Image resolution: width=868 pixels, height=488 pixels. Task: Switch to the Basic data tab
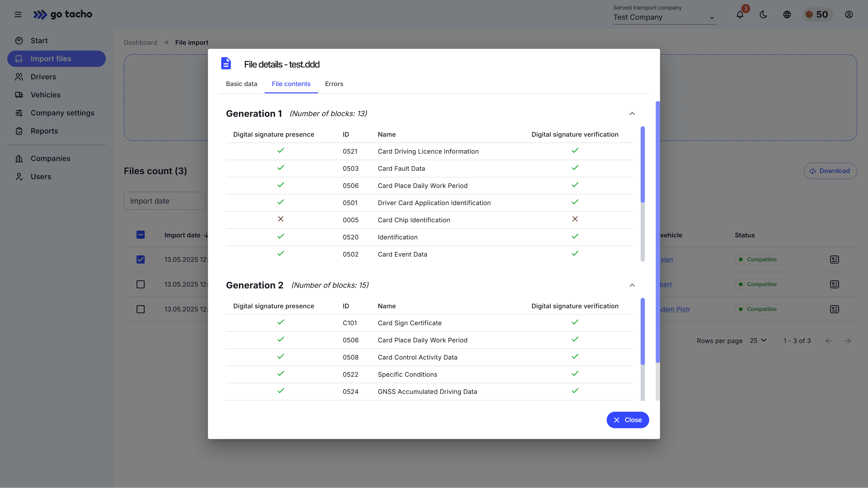[x=242, y=84]
